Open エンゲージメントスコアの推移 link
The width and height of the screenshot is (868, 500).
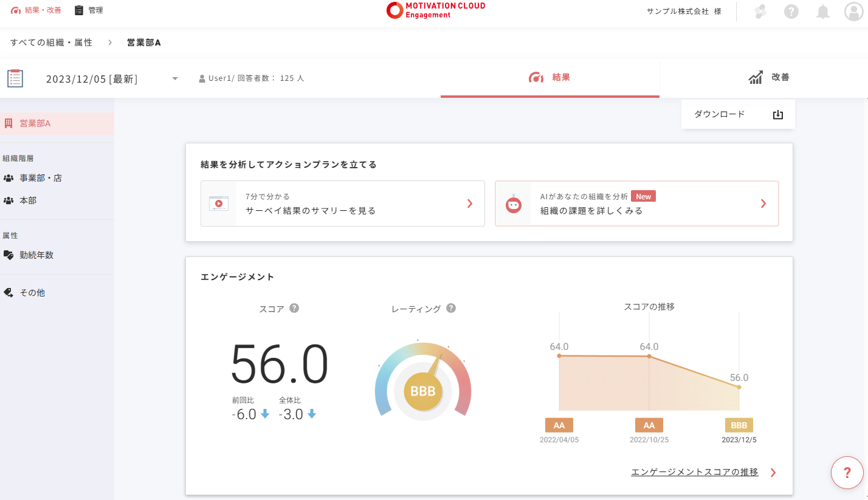tap(695, 472)
